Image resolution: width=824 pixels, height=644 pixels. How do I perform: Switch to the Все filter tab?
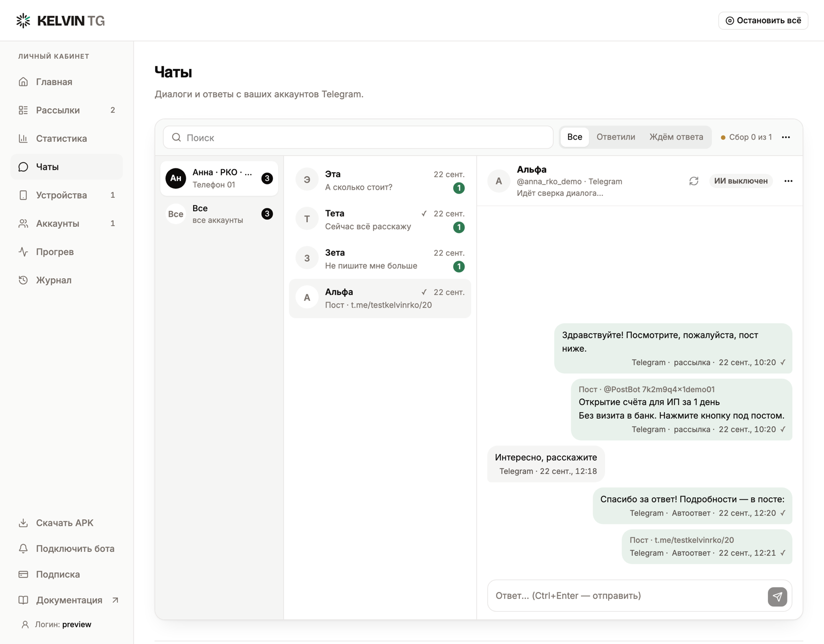[575, 137]
